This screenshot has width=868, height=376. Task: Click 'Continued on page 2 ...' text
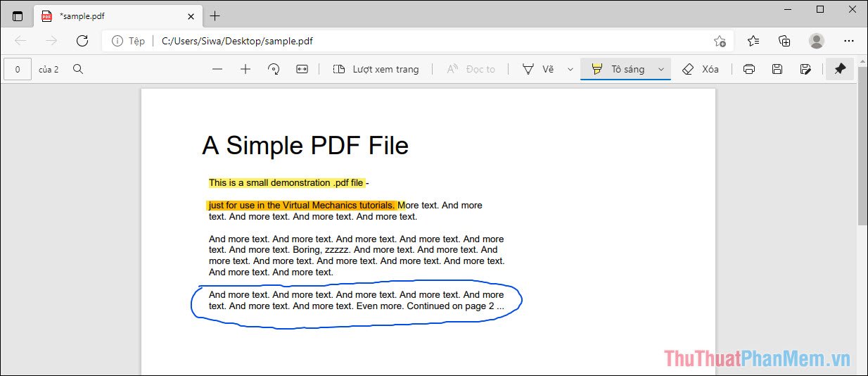pyautogui.click(x=455, y=306)
